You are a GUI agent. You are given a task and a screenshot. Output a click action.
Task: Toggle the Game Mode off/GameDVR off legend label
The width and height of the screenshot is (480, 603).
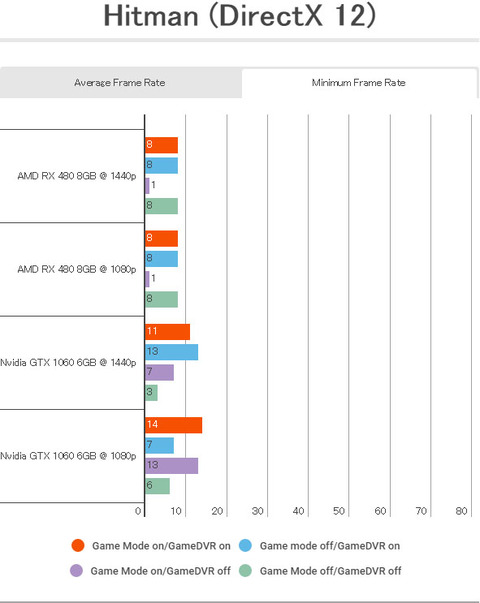[330, 571]
